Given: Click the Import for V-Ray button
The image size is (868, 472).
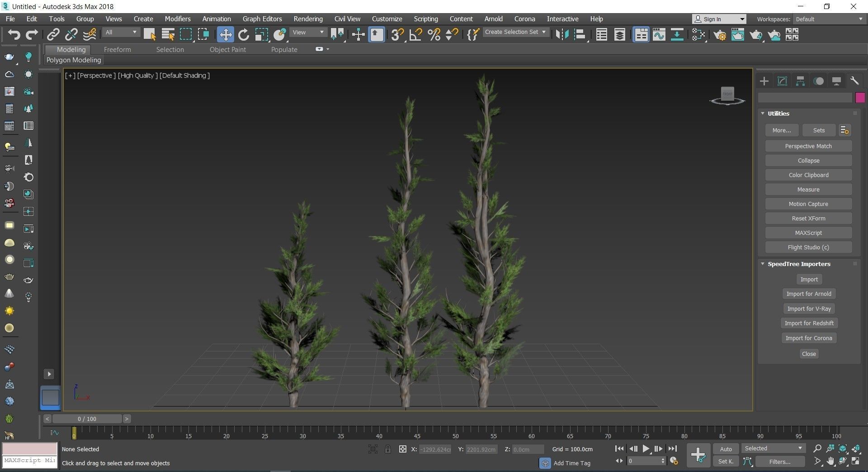Looking at the screenshot, I should (x=809, y=308).
